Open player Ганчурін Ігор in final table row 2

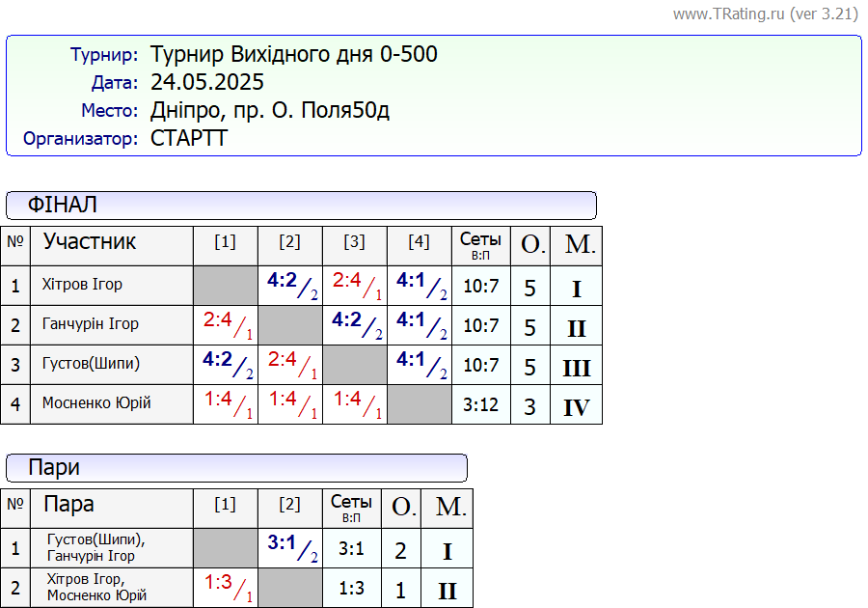90,324
